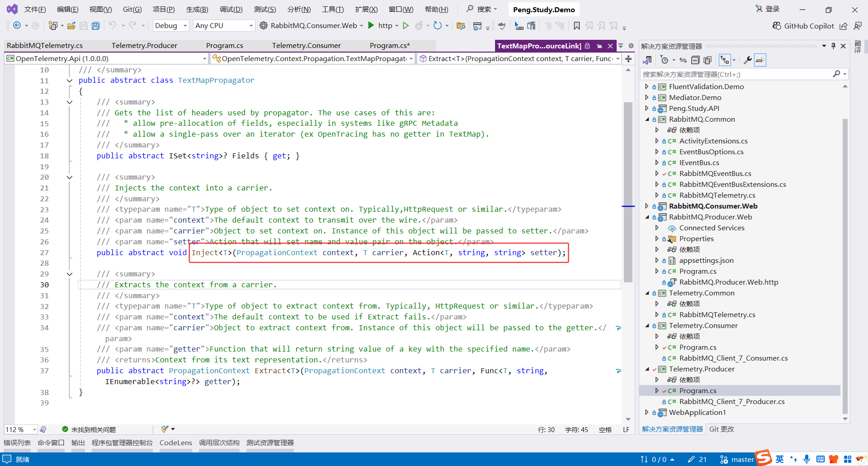Open the 错误列表 panel tab

click(17, 443)
